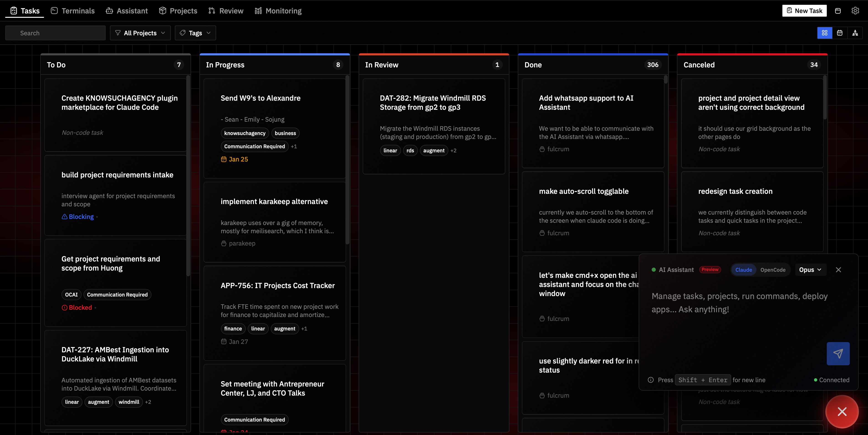Expand the Tags filter dropdown
The image size is (868, 435).
pyautogui.click(x=195, y=33)
